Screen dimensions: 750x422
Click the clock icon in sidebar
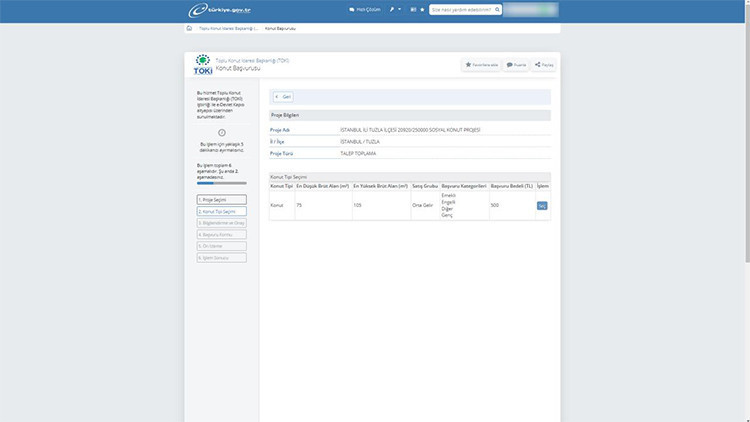(x=221, y=132)
